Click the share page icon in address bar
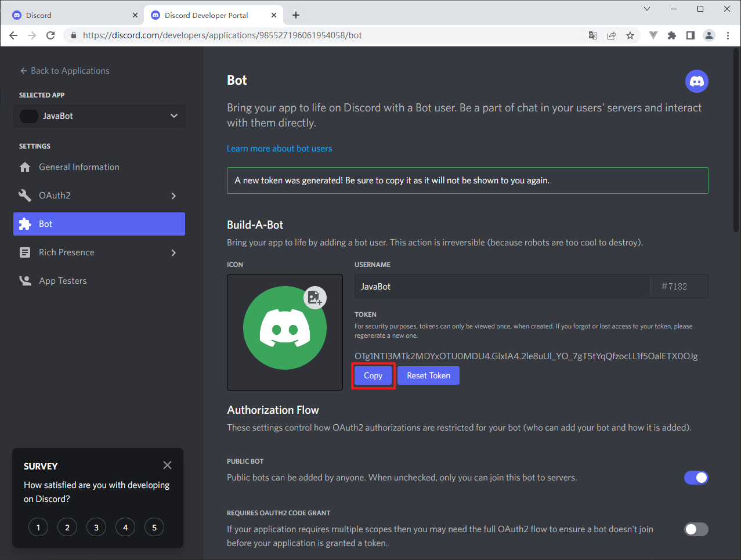Viewport: 741px width, 560px height. (x=612, y=35)
